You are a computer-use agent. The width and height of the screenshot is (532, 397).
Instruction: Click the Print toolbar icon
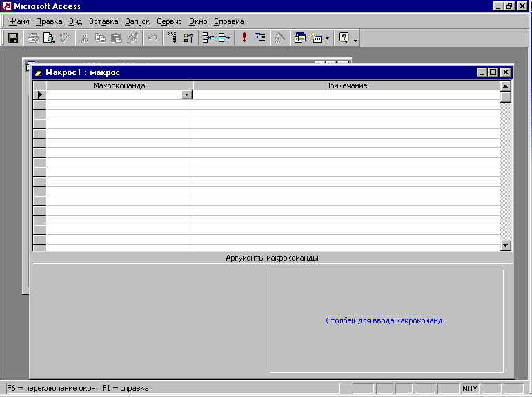click(x=33, y=38)
